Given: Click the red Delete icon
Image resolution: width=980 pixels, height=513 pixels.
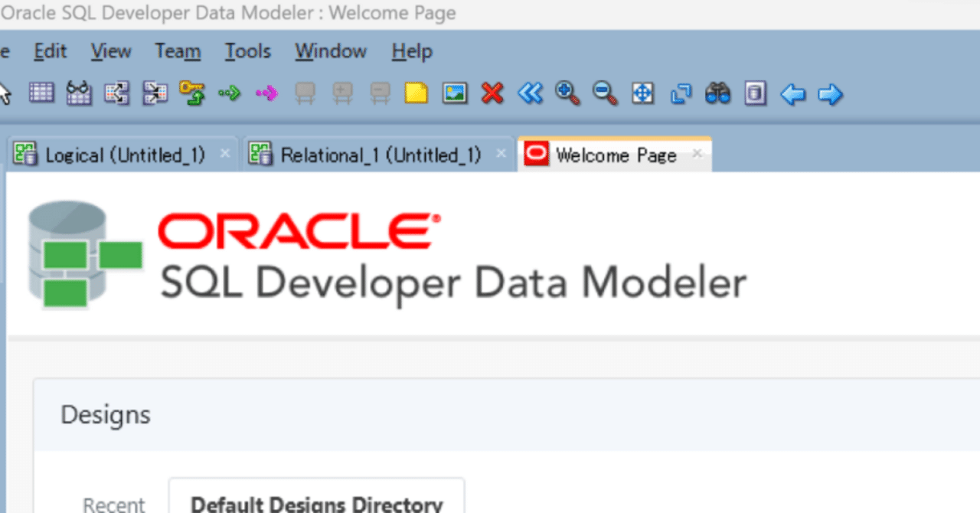Looking at the screenshot, I should pos(492,93).
